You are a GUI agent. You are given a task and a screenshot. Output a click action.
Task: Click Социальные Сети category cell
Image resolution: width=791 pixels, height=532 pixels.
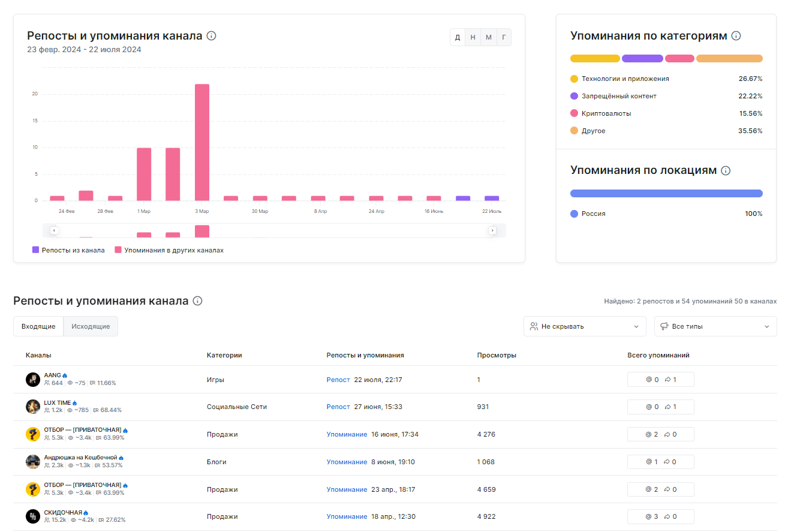point(237,407)
